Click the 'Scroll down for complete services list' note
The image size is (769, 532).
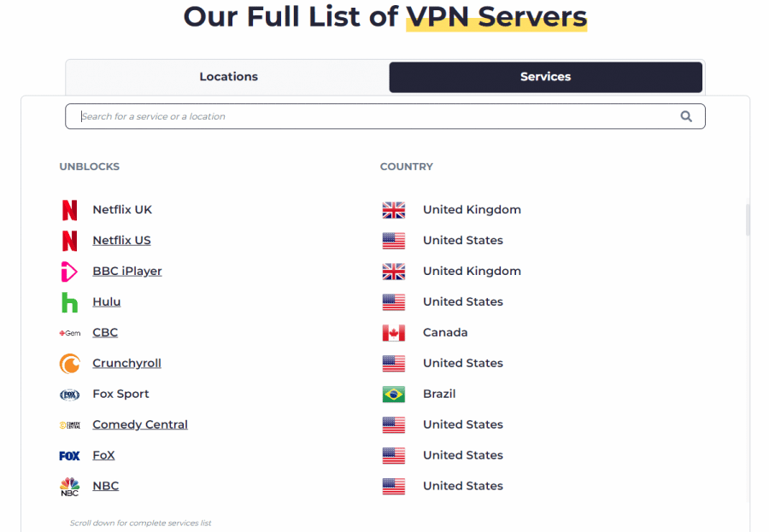tap(140, 523)
